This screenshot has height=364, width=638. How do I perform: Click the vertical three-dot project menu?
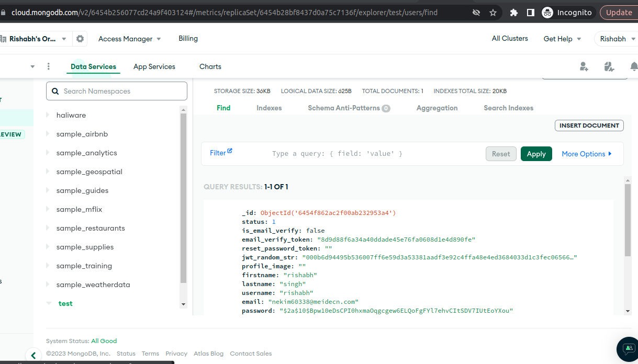coord(49,66)
